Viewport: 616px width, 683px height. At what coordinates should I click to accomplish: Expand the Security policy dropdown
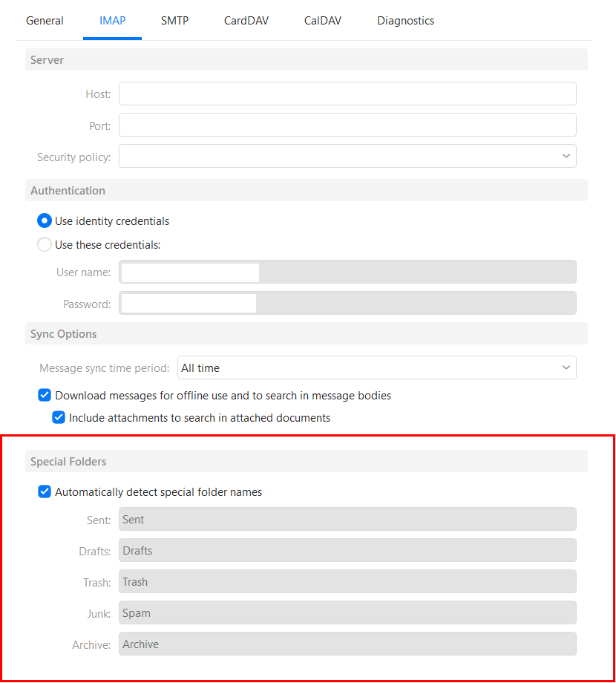click(347, 156)
